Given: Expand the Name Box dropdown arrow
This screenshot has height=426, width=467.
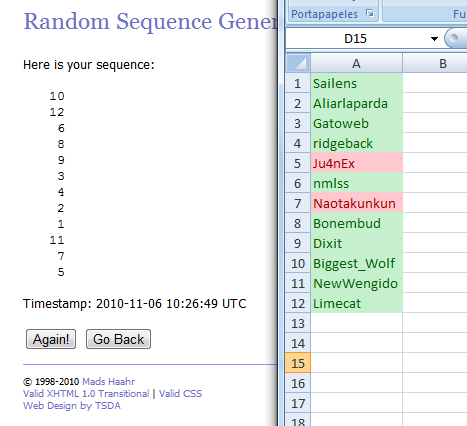Looking at the screenshot, I should 434,39.
